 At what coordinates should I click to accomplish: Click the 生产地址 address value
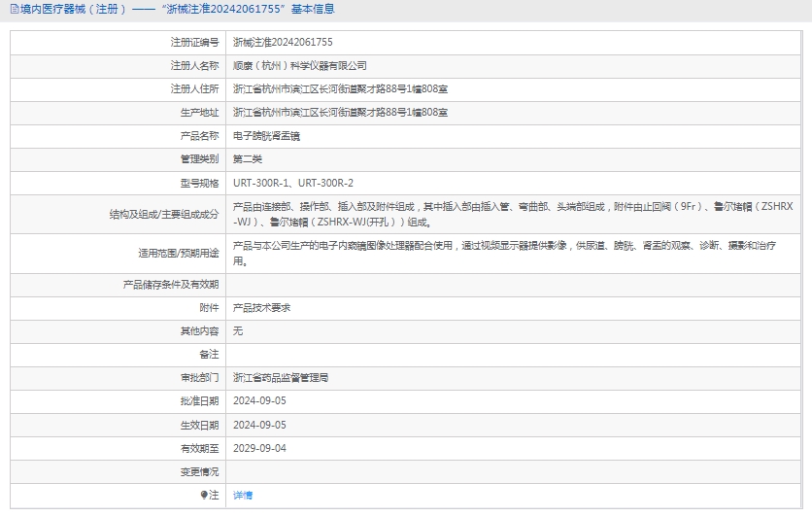point(340,113)
